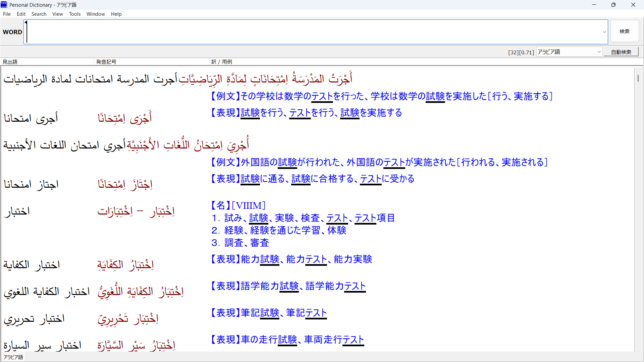
Task: Click the 訳 / 用例 column header
Action: (222, 62)
